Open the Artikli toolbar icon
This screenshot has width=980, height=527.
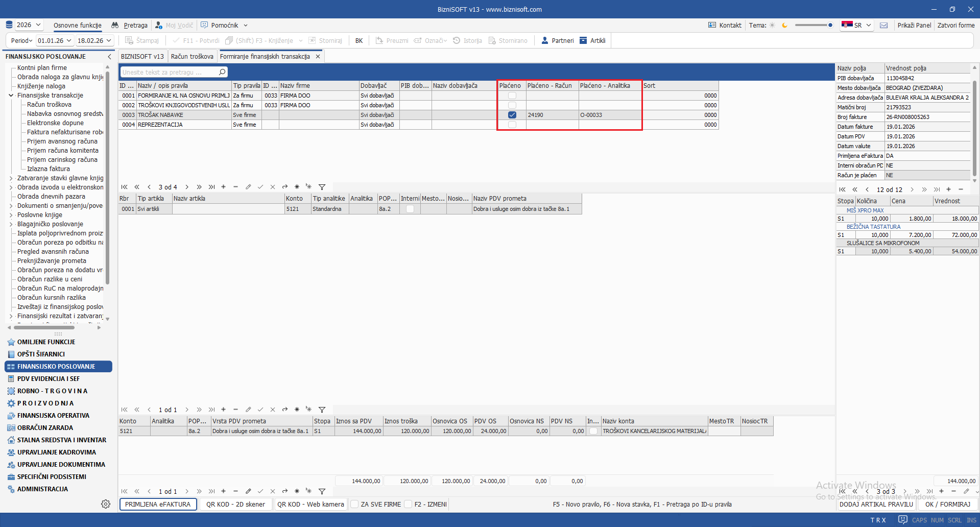click(584, 40)
